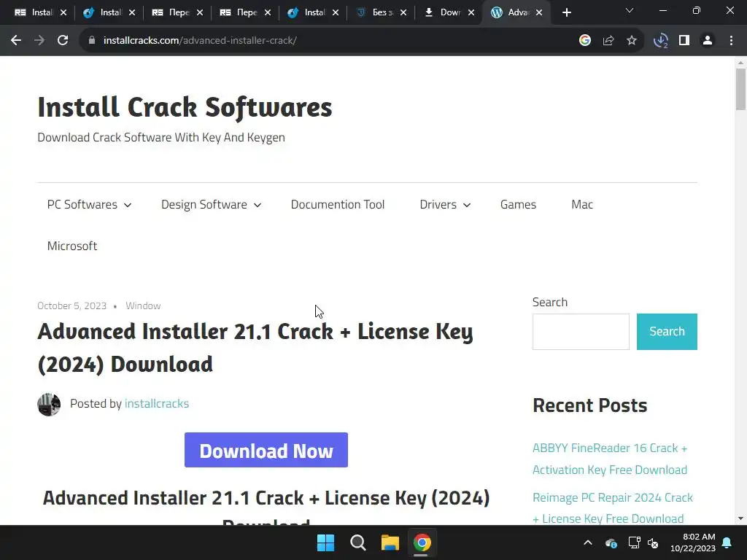747x560 pixels.
Task: Switch to the first 'Instal' RS tab
Action: pyautogui.click(x=34, y=13)
